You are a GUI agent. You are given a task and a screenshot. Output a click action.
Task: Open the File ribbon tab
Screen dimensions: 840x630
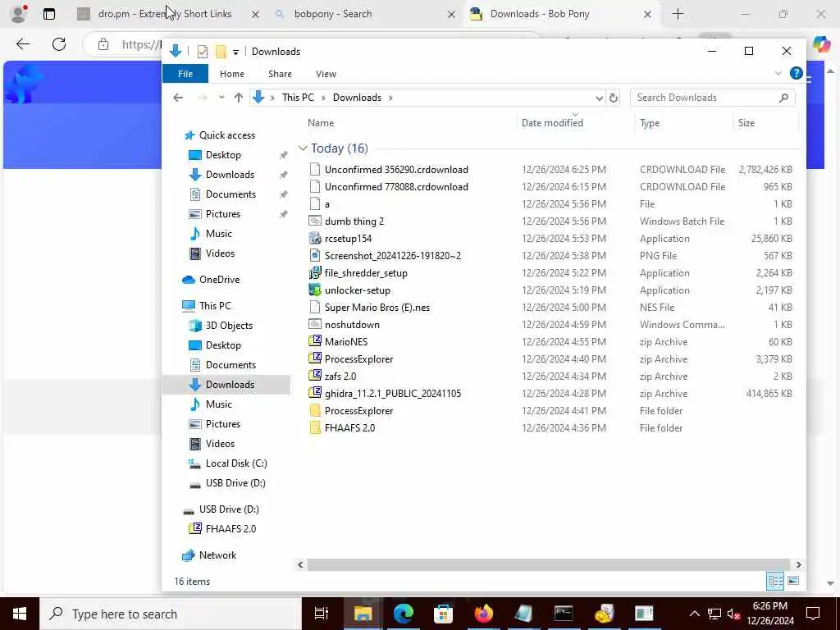(x=185, y=74)
